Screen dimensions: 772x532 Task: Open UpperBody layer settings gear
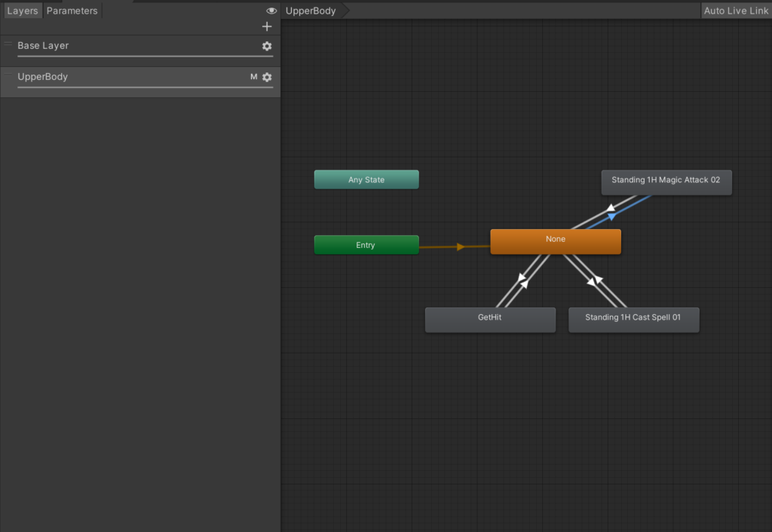coord(267,77)
